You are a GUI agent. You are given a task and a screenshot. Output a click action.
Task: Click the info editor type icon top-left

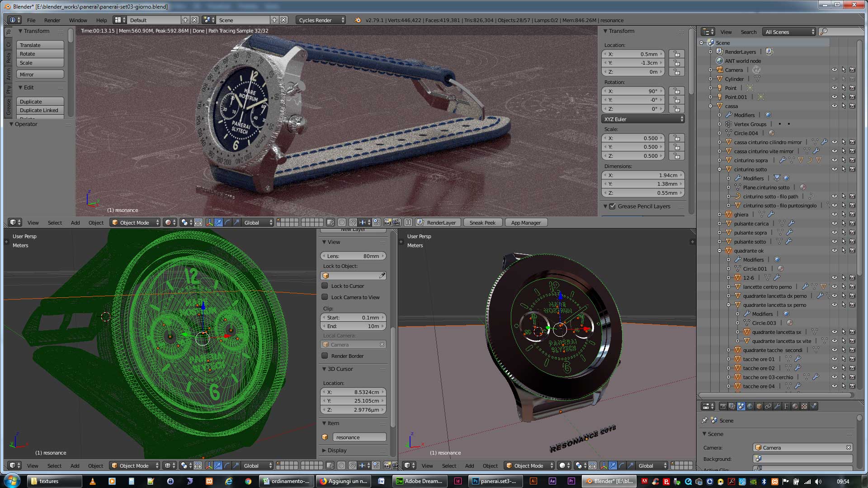[x=15, y=20]
